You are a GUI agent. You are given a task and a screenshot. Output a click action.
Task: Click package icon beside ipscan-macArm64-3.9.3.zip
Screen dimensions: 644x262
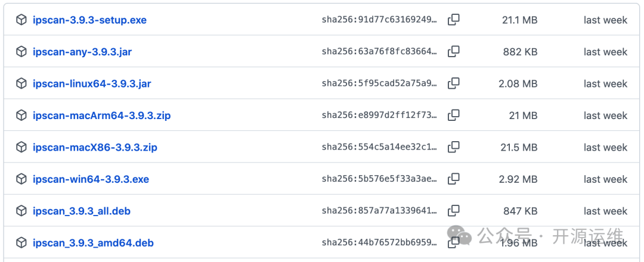(21, 116)
